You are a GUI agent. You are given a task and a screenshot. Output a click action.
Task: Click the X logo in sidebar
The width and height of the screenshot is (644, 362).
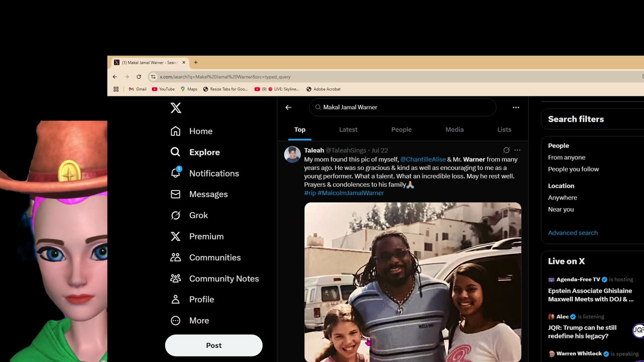[176, 108]
